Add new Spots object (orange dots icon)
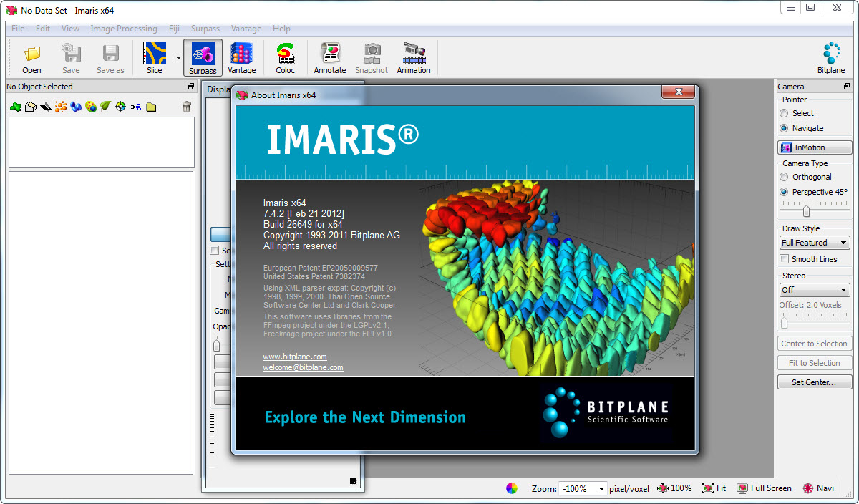Screen dimensions: 859x504 tap(60, 107)
